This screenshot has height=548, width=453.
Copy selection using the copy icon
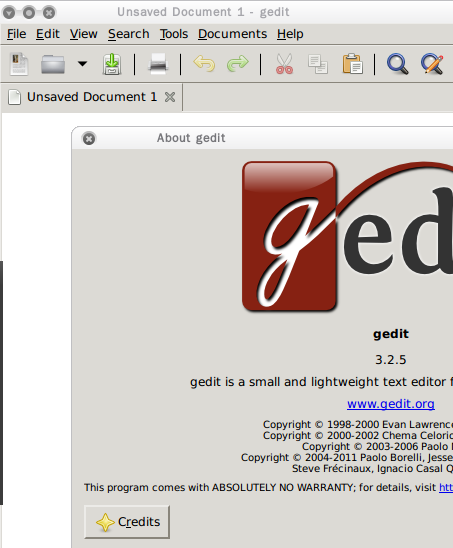pos(318,64)
